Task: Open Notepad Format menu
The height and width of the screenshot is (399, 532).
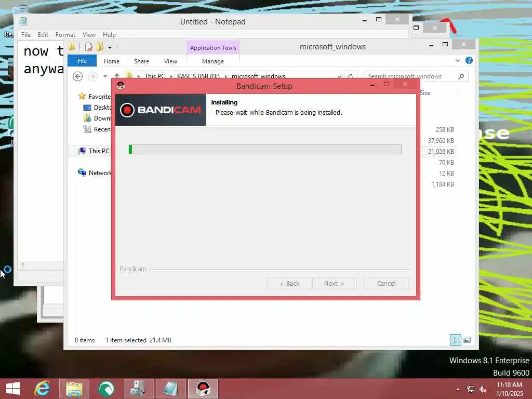Action: [x=65, y=35]
